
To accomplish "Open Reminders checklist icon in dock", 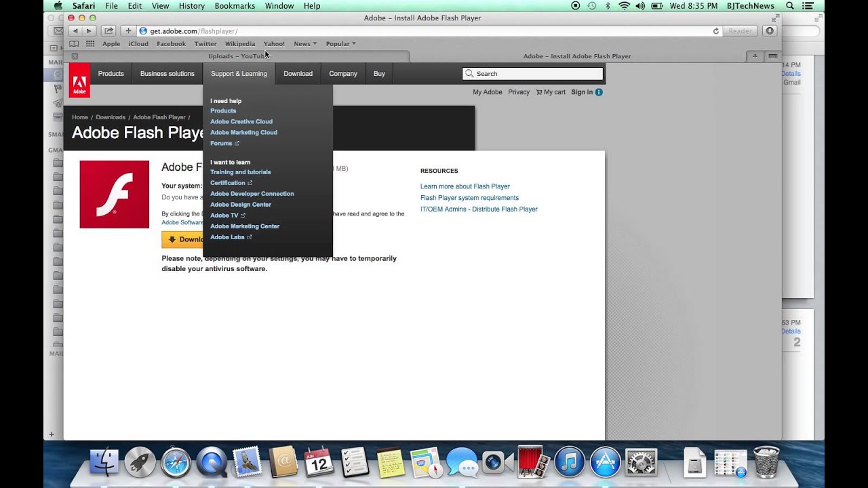I will point(355,463).
